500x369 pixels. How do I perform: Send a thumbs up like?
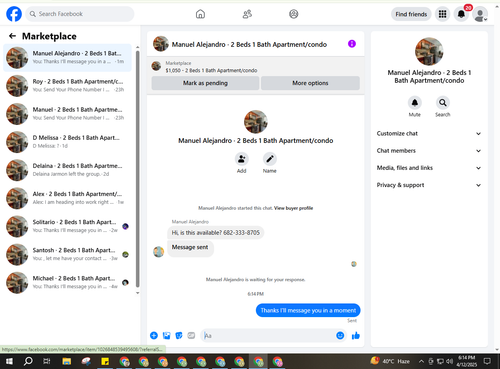pyautogui.click(x=356, y=336)
